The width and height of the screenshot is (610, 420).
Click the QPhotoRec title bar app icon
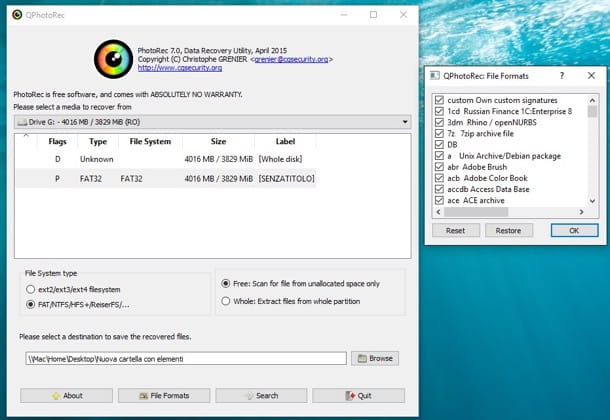coord(17,15)
